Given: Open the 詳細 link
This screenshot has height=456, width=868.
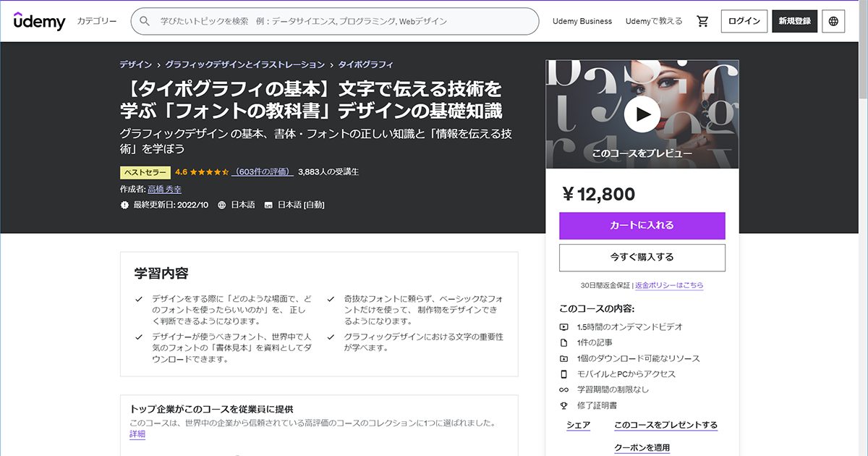Looking at the screenshot, I should pyautogui.click(x=137, y=434).
